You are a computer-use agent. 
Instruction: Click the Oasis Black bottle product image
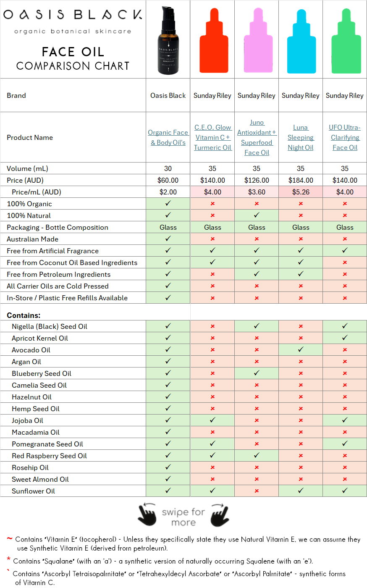pos(168,41)
